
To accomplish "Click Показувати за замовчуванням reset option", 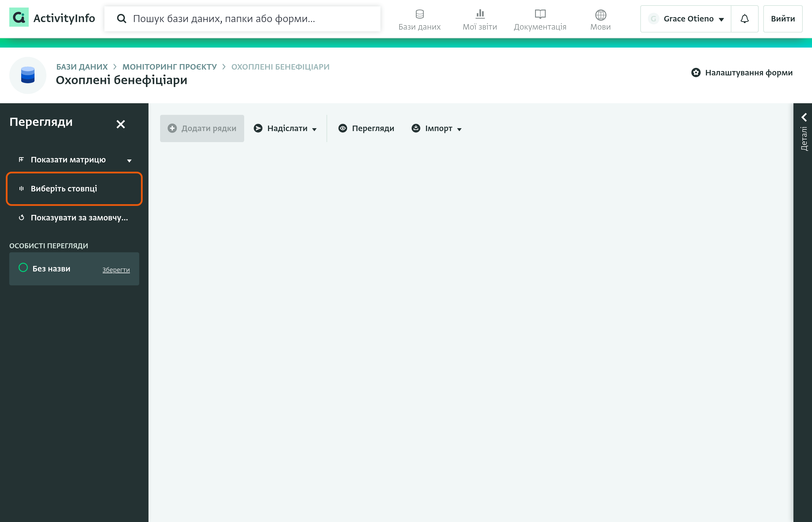I will (x=75, y=217).
